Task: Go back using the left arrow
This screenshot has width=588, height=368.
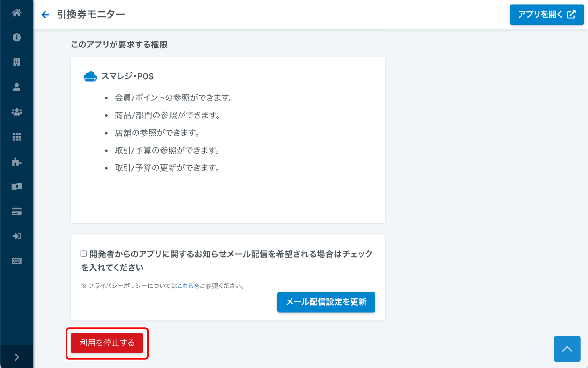Action: 45,14
